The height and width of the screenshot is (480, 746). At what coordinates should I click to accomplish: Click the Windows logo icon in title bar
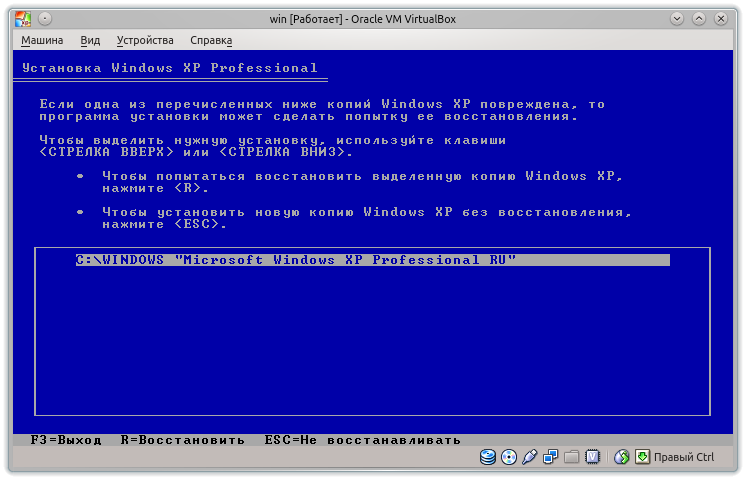25,17
